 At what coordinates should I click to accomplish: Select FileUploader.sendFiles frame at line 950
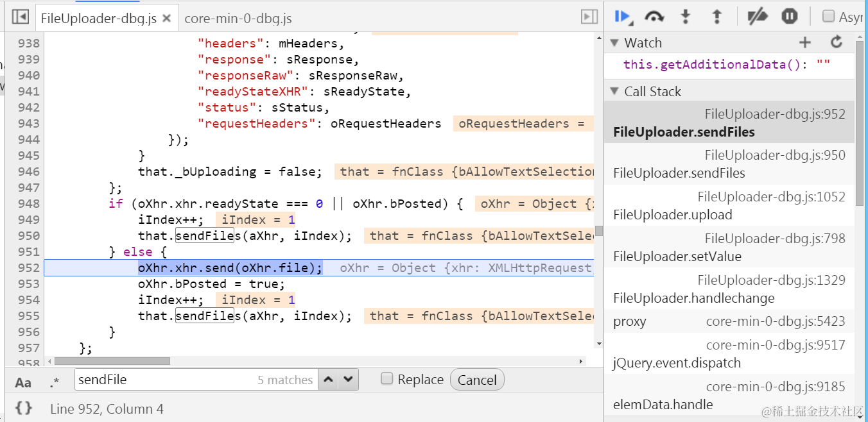coord(729,164)
